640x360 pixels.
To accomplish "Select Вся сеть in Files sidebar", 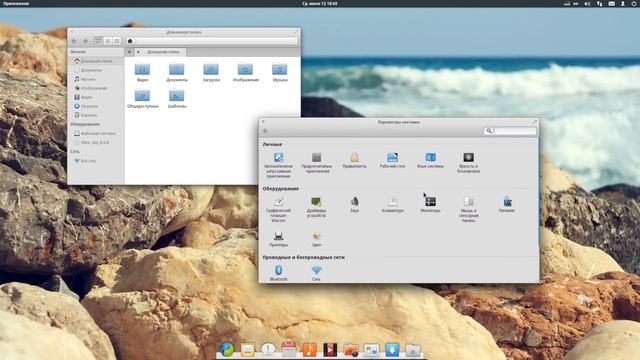I will 96,161.
